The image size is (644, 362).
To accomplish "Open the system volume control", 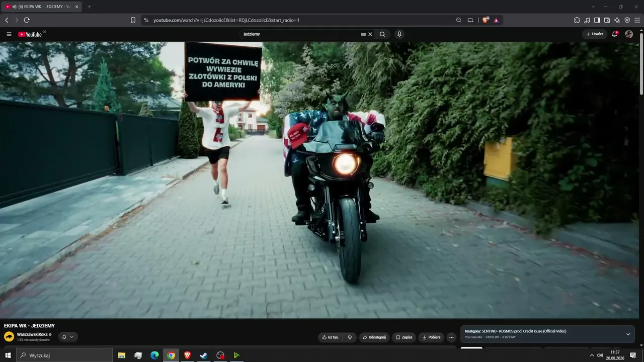I will click(x=600, y=355).
